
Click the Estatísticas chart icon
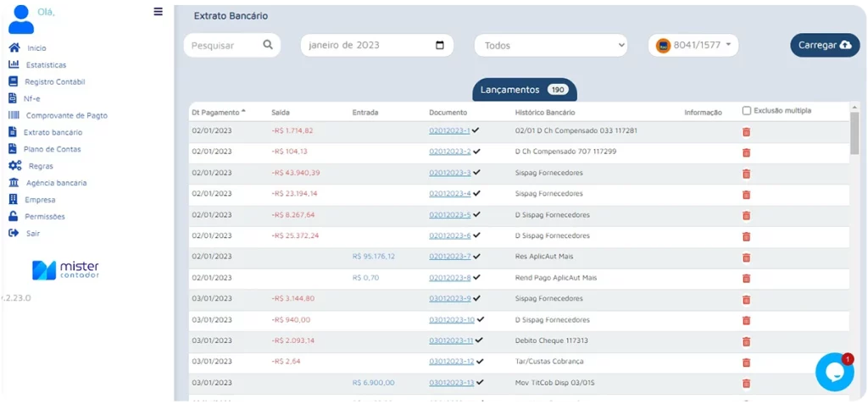pyautogui.click(x=14, y=64)
